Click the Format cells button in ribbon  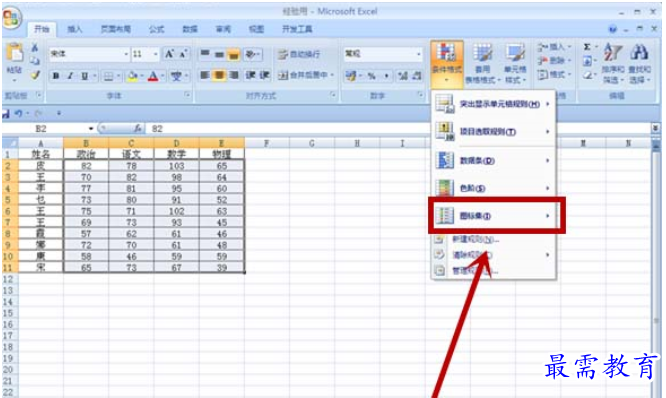[x=553, y=75]
